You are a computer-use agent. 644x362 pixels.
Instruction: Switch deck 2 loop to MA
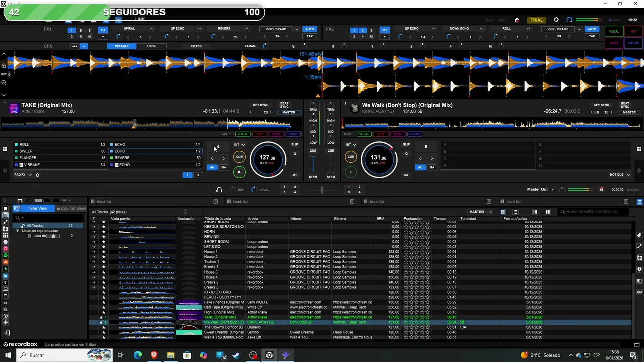click(431, 167)
